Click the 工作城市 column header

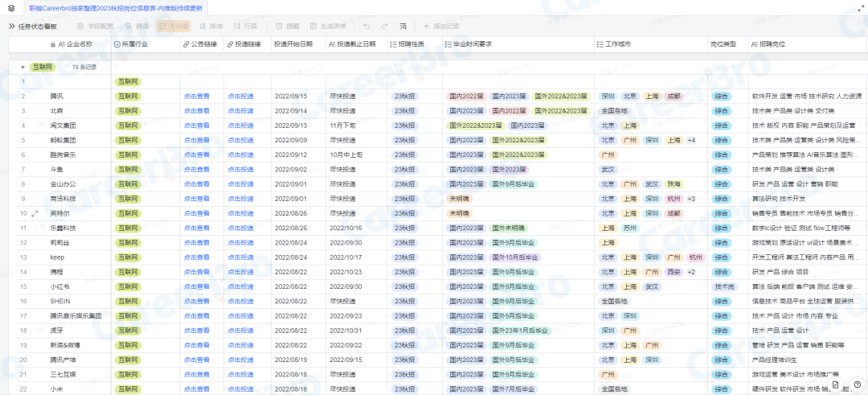point(651,43)
